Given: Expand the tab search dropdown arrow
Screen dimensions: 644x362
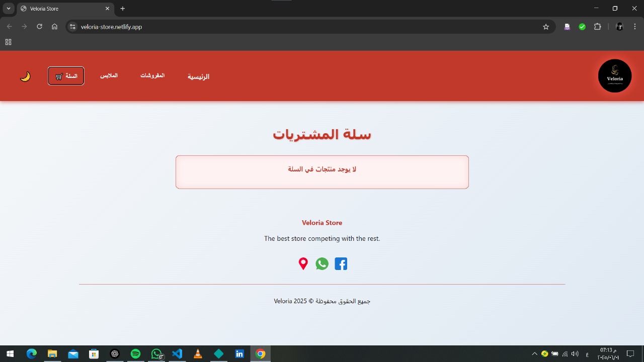Looking at the screenshot, I should tap(9, 9).
